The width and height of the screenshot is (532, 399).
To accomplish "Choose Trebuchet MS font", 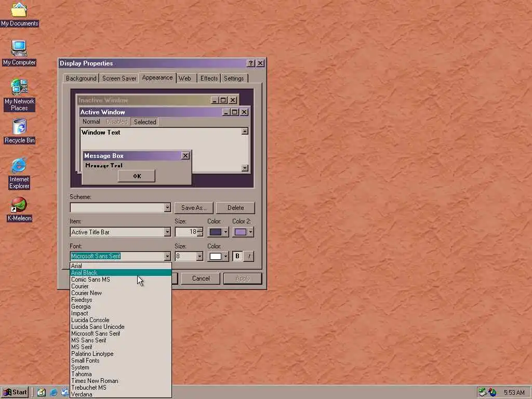I will (121, 388).
